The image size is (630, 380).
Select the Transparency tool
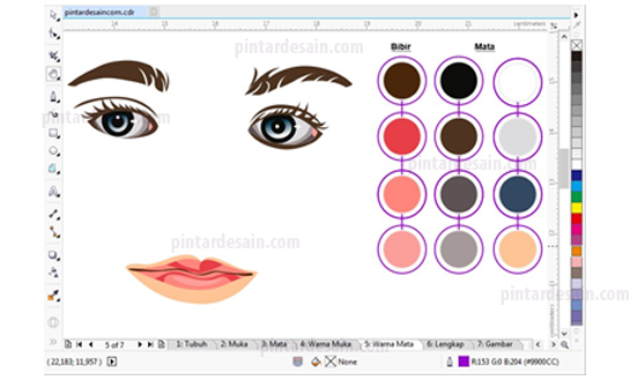pos(53,273)
